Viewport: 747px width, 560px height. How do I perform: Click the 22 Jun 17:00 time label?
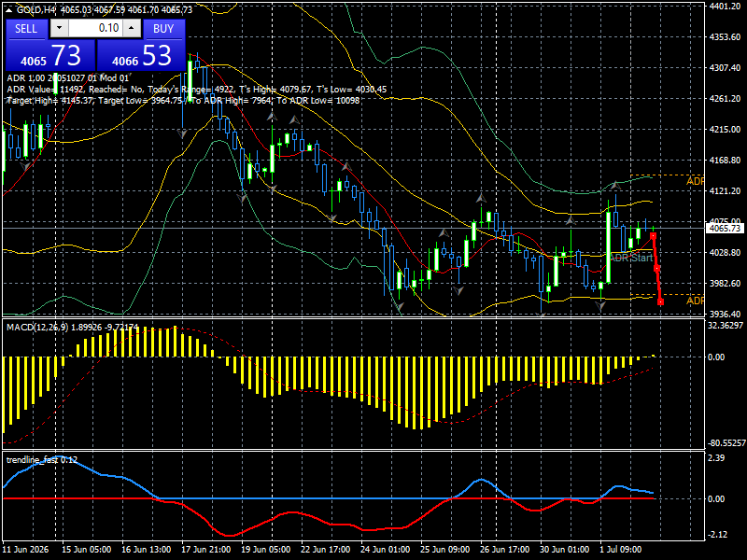point(326,550)
